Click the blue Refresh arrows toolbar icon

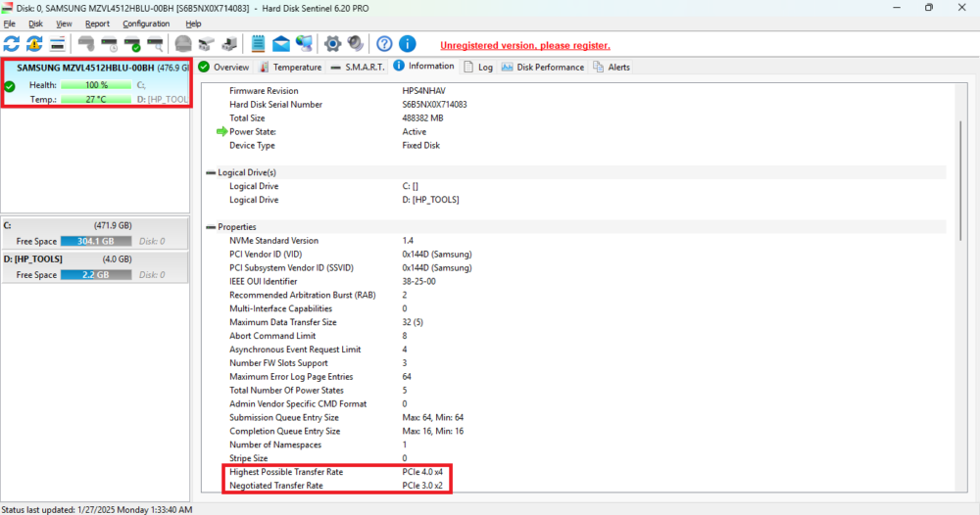click(12, 44)
